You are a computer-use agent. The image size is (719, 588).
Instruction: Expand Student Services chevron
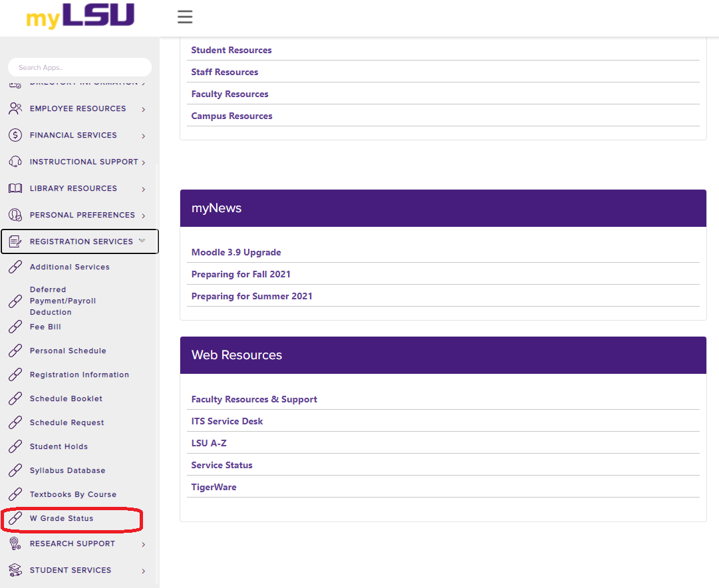pyautogui.click(x=144, y=571)
